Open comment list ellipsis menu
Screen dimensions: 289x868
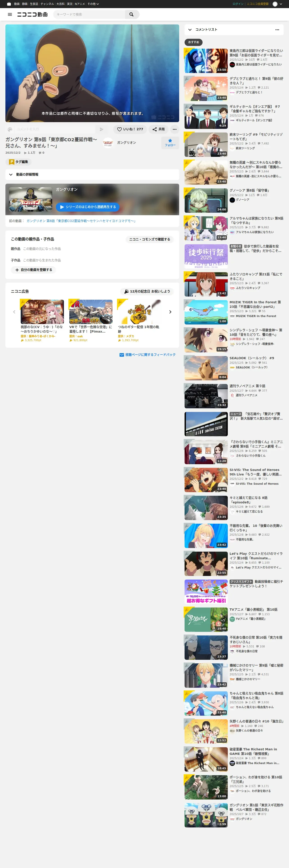[277, 30]
